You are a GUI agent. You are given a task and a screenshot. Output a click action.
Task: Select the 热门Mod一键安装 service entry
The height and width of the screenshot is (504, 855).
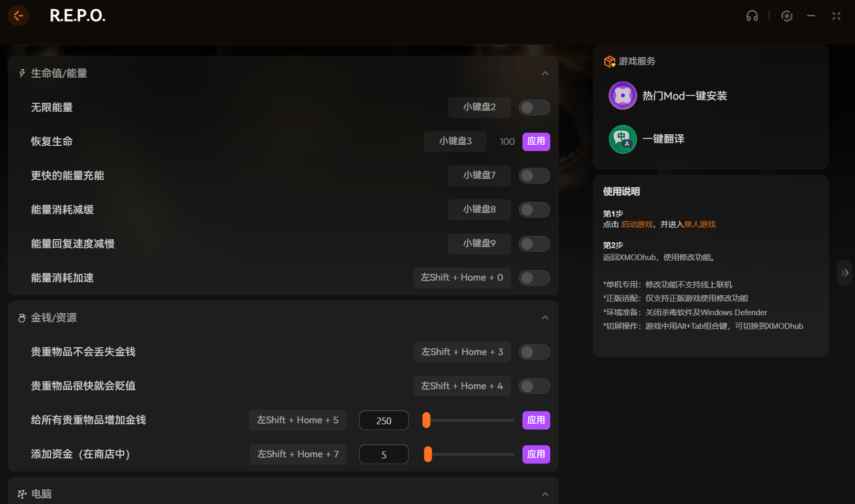click(x=684, y=96)
